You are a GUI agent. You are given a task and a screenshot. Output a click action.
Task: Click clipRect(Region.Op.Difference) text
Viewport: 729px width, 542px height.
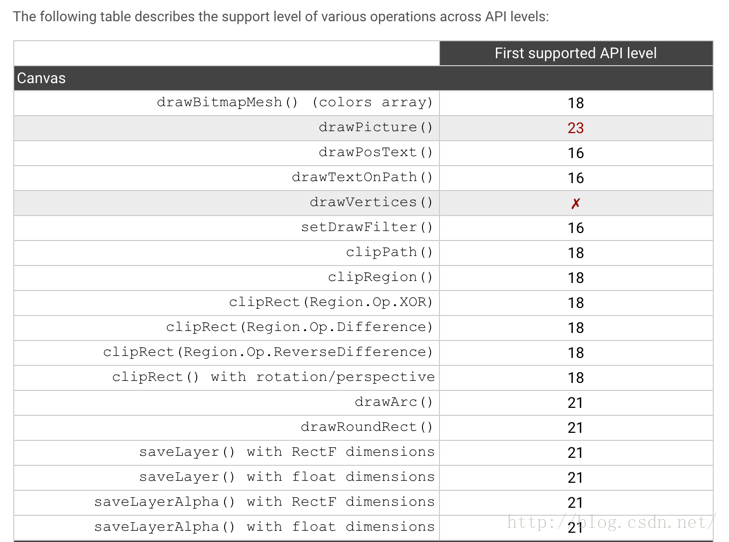pos(300,327)
